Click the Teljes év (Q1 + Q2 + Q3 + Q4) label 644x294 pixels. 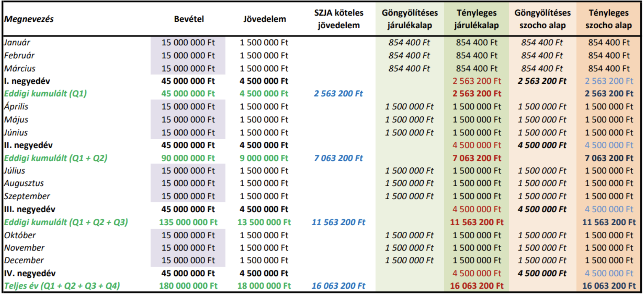pyautogui.click(x=62, y=286)
